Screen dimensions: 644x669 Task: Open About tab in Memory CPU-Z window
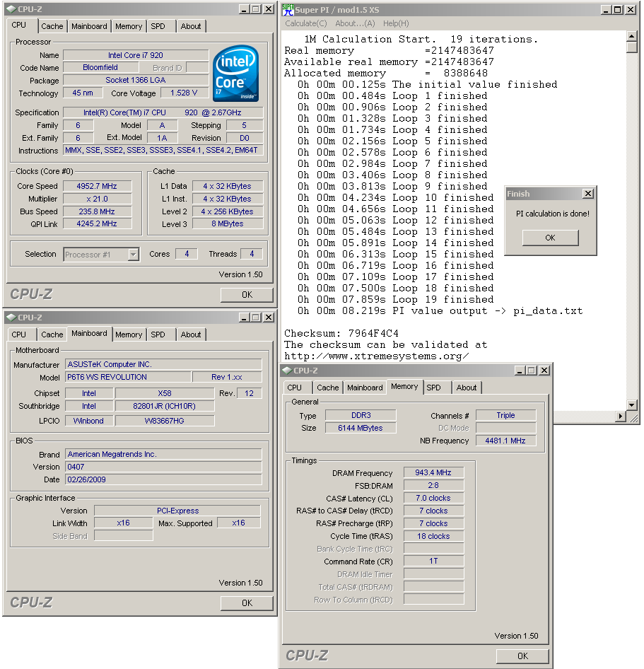point(466,388)
